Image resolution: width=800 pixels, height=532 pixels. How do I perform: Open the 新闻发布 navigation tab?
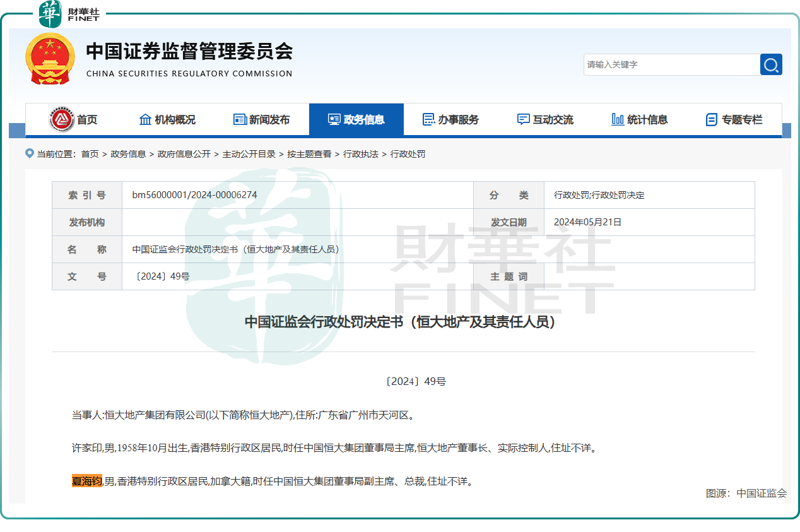262,119
